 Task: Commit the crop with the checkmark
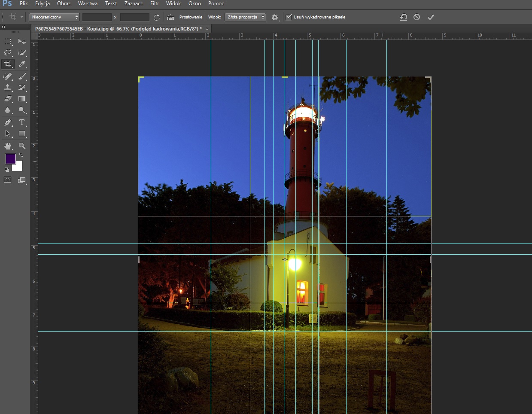(431, 17)
